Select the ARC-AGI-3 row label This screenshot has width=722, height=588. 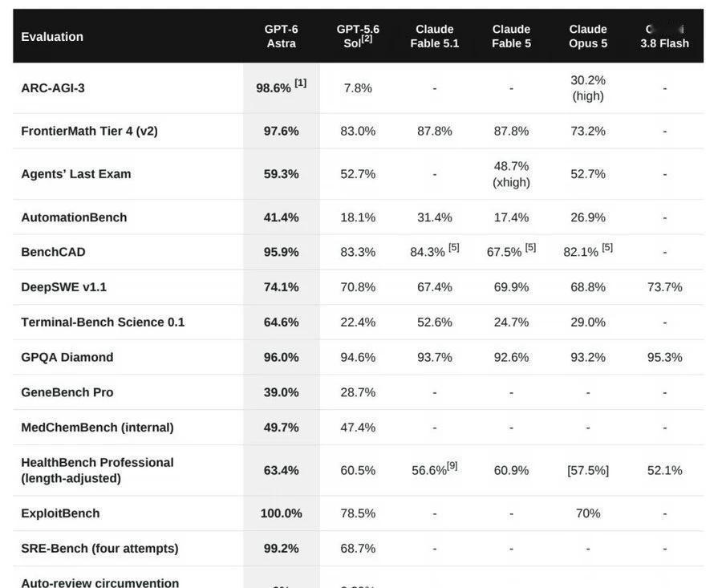[53, 88]
